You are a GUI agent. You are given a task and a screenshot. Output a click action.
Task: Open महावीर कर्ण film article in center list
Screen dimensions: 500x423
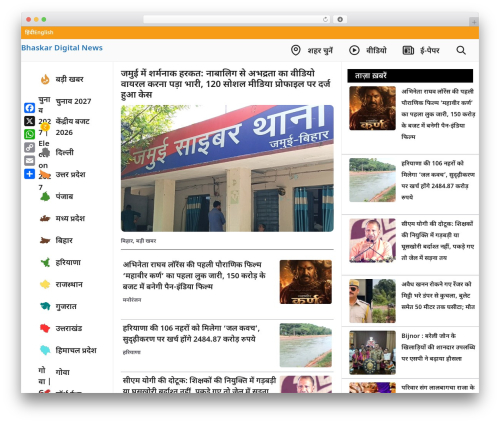click(194, 275)
